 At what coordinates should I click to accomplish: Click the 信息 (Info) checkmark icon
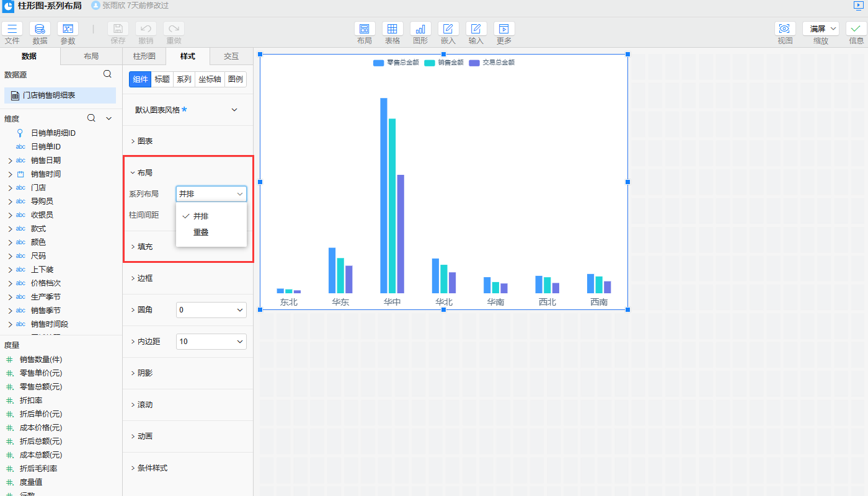(x=856, y=29)
